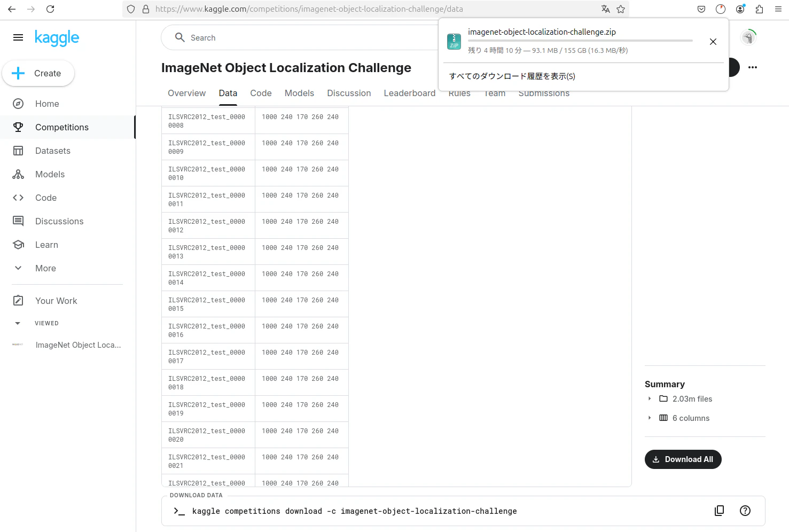
Task: Click prediction value beside ILSVRC2012_test_00000010
Action: tap(300, 169)
